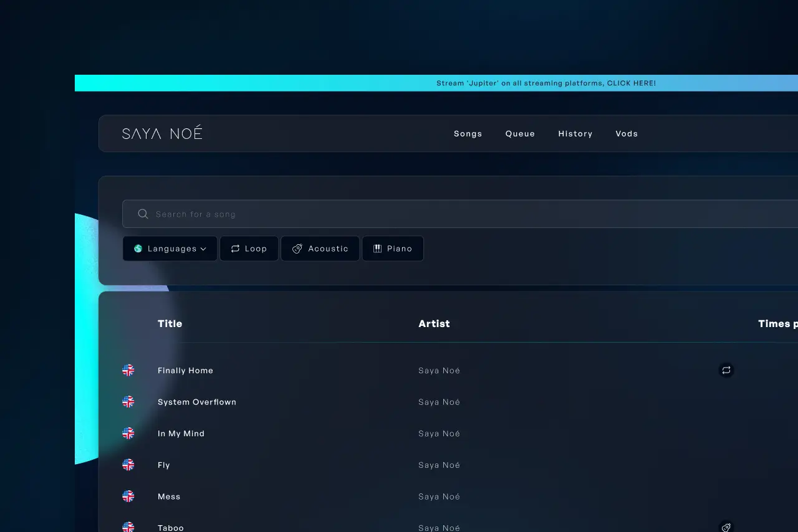Switch to the Queue tab
The image size is (798, 532).
pyautogui.click(x=520, y=133)
